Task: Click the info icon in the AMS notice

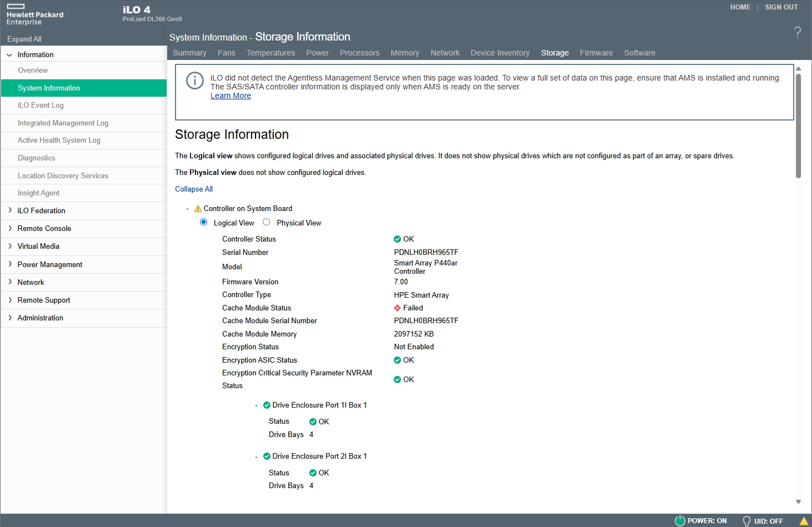Action: click(x=195, y=81)
